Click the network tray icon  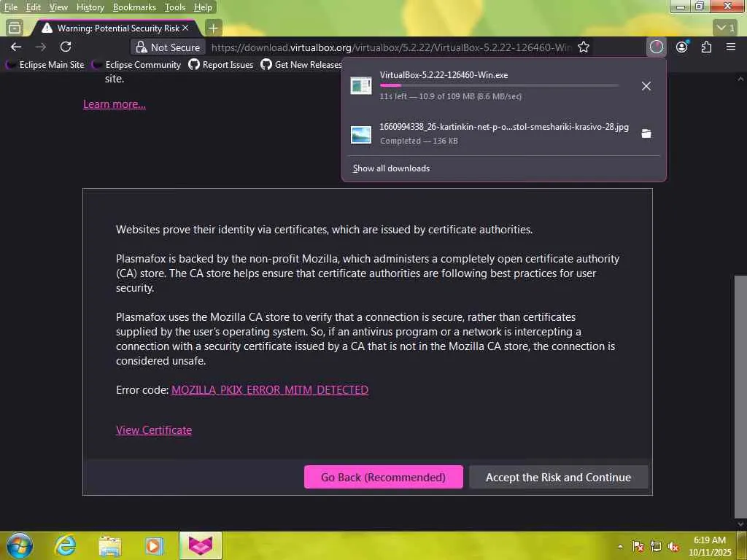point(656,546)
